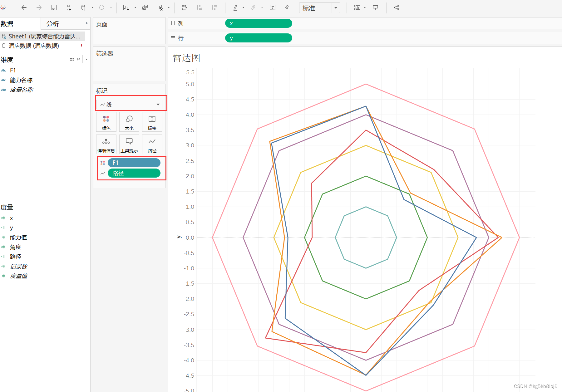
Task: Enter presentation mode via toolbar icon
Action: click(x=376, y=7)
